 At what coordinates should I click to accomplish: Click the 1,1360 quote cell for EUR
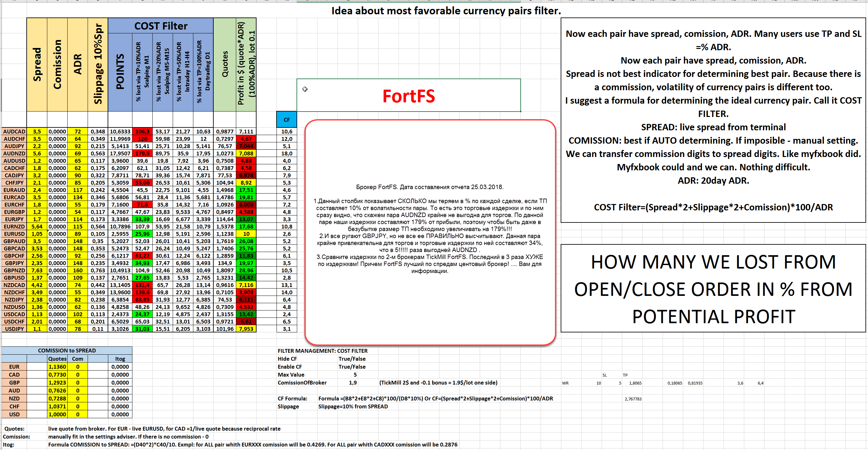click(57, 367)
